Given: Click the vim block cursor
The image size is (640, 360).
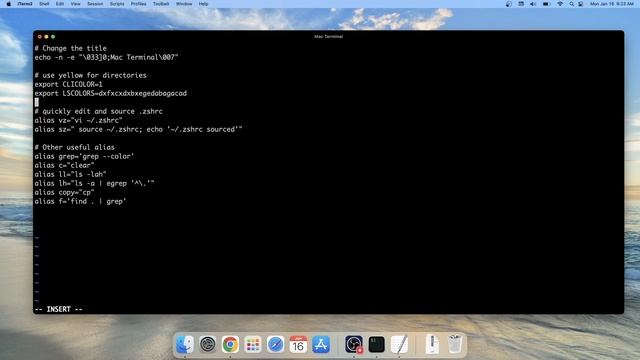Looking at the screenshot, I should [37, 102].
